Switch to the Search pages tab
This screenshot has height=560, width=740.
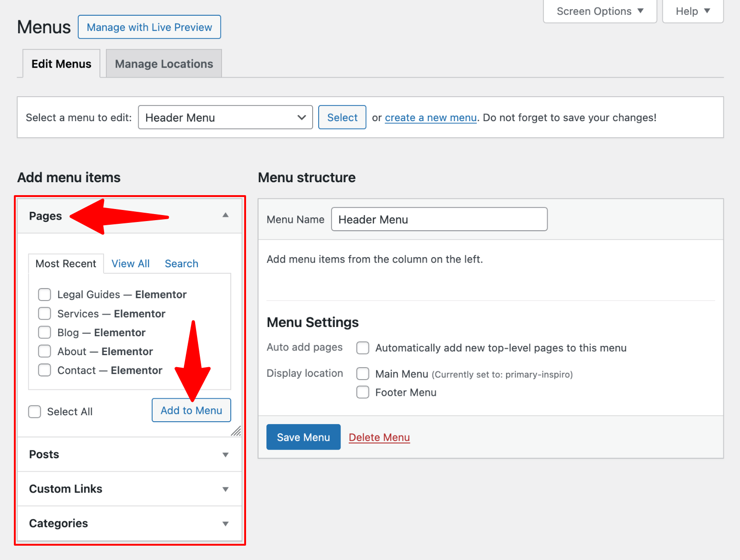click(181, 264)
